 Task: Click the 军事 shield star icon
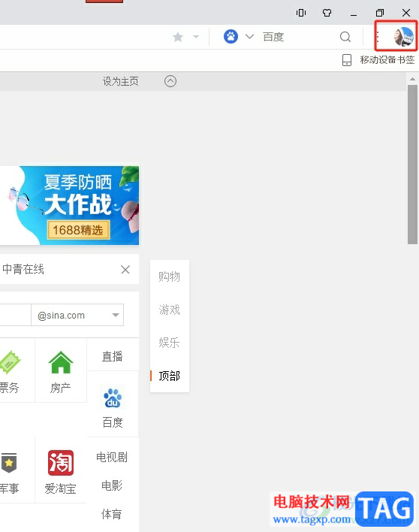[x=9, y=462]
